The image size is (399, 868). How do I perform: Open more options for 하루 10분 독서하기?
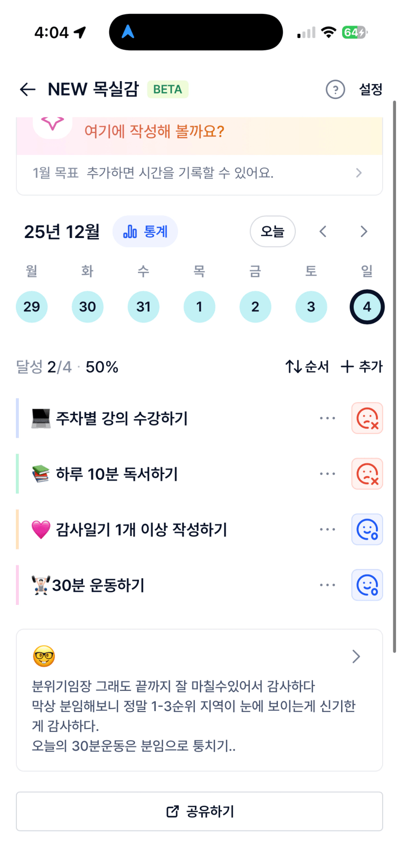tap(327, 474)
